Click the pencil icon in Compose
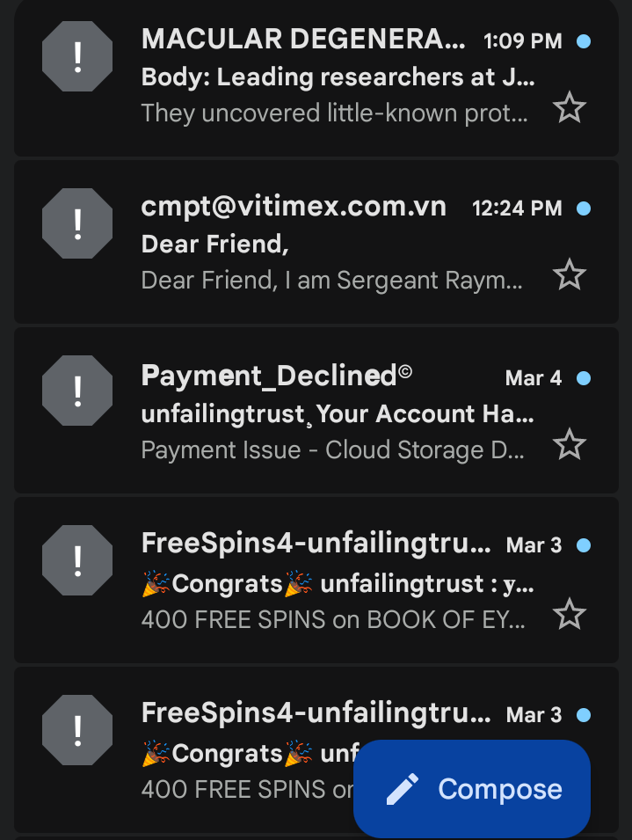This screenshot has width=632, height=840. coord(403,789)
